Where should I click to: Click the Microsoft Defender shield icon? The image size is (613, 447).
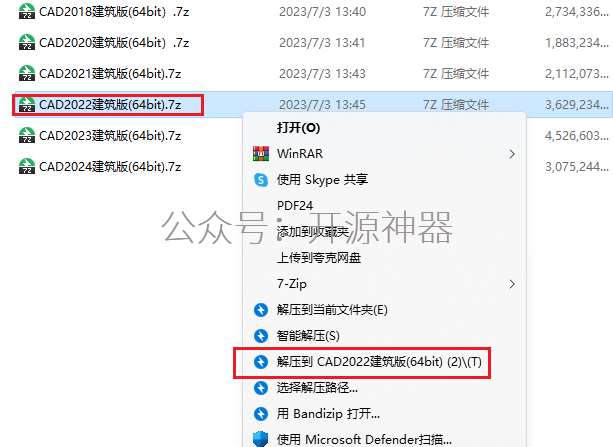coord(260,439)
